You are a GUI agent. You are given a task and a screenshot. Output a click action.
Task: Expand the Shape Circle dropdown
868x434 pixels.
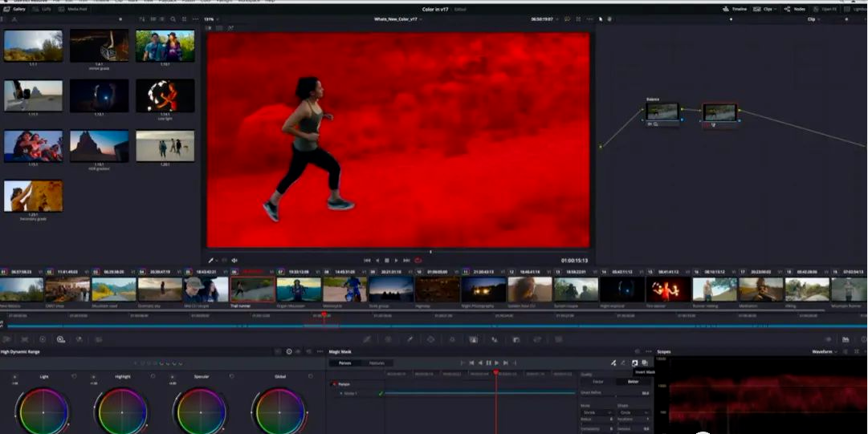[634, 412]
